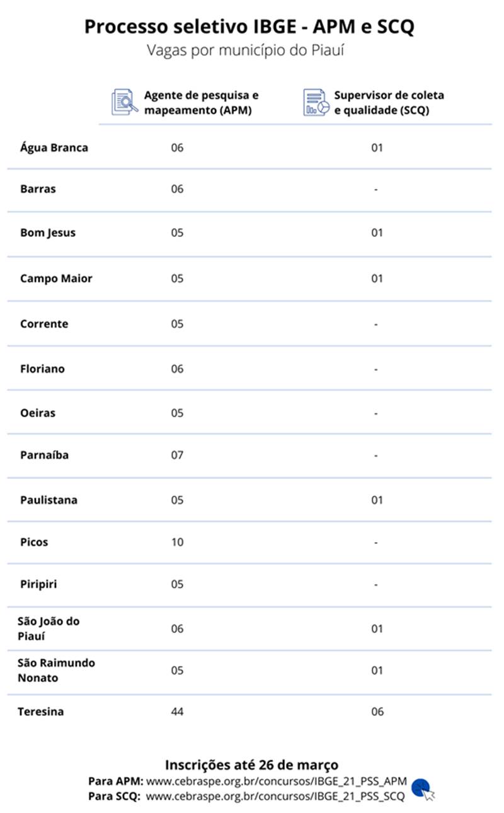Click the Inscrições até 26 de março text

pos(251,765)
